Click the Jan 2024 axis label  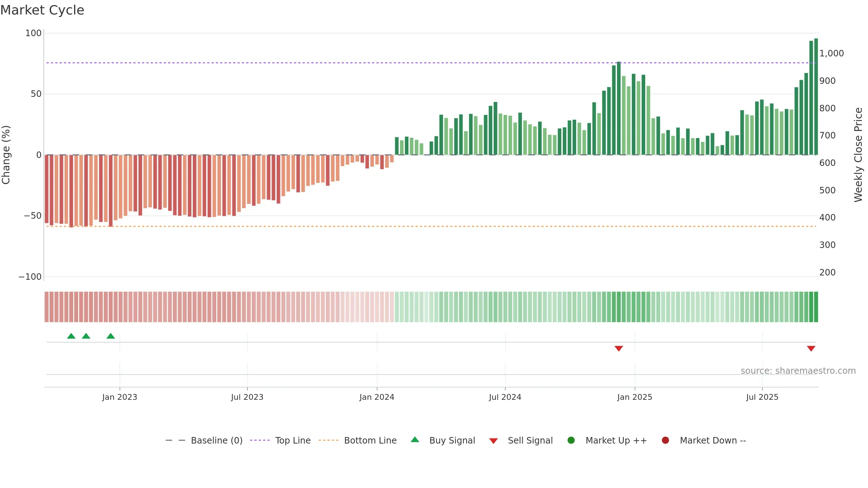click(377, 397)
